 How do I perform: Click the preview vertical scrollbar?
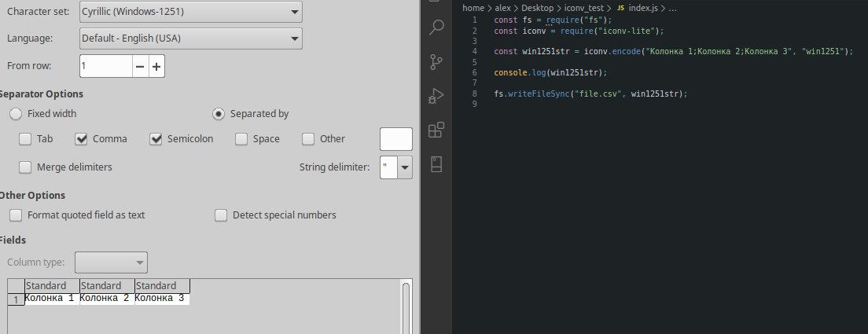click(406, 308)
